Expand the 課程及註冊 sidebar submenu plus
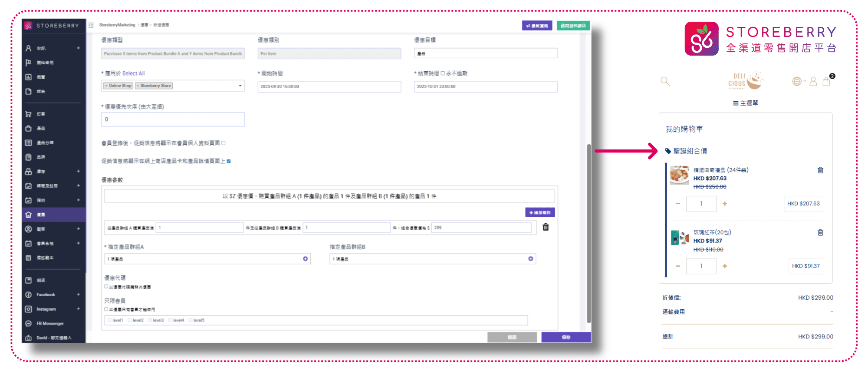The width and height of the screenshot is (868, 371). 79,185
